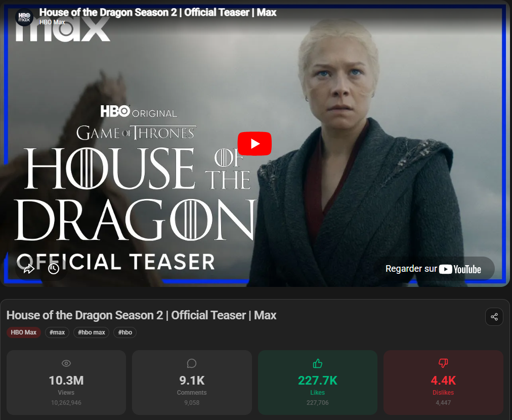Select the #max hashtag chip
512x420 pixels.
pyautogui.click(x=57, y=332)
